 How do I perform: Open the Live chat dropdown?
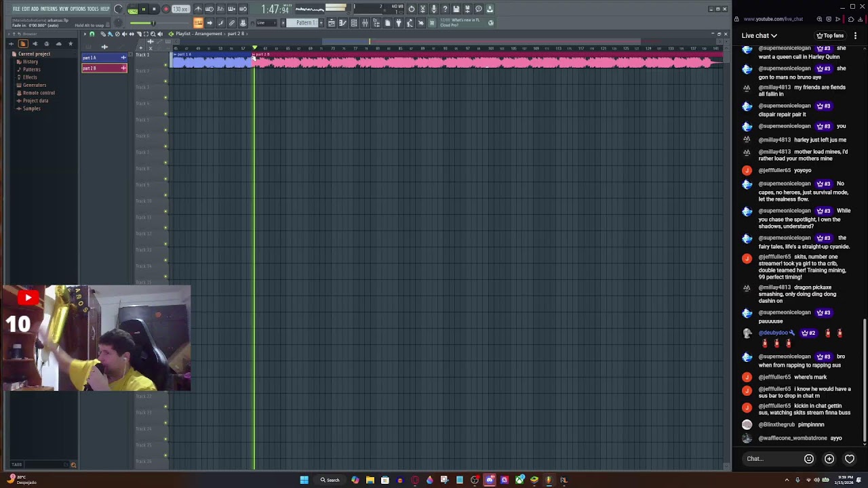[759, 35]
